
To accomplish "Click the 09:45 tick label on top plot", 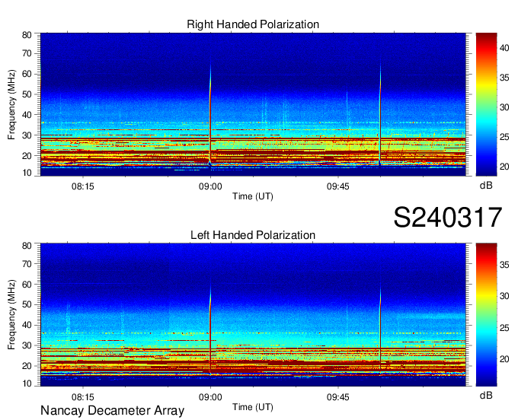I will tap(338, 186).
